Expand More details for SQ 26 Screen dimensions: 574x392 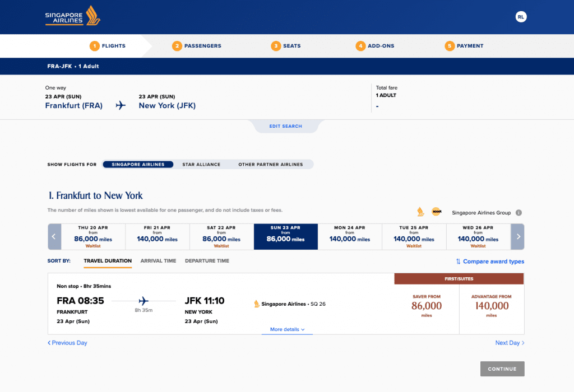[x=287, y=329]
